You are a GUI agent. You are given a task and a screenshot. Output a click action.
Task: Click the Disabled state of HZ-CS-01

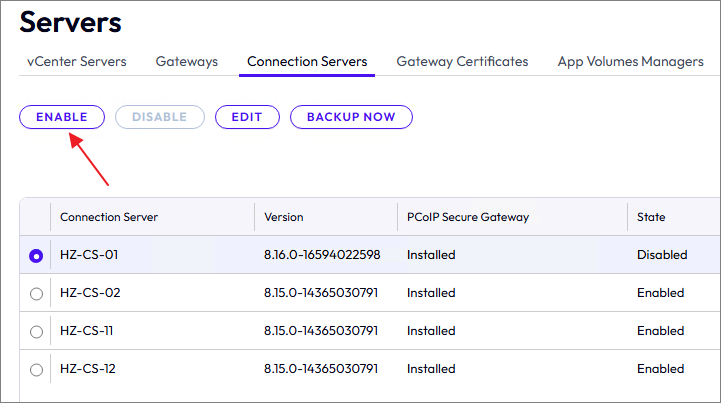662,255
